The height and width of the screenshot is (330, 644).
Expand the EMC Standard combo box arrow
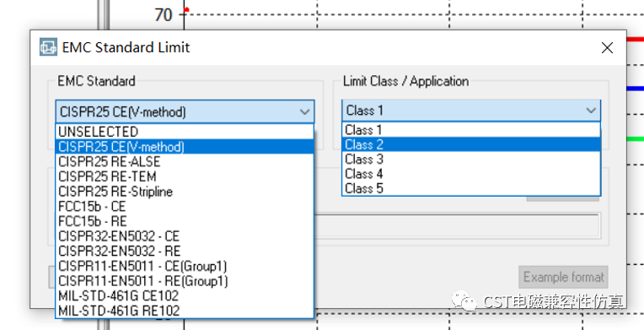[304, 111]
